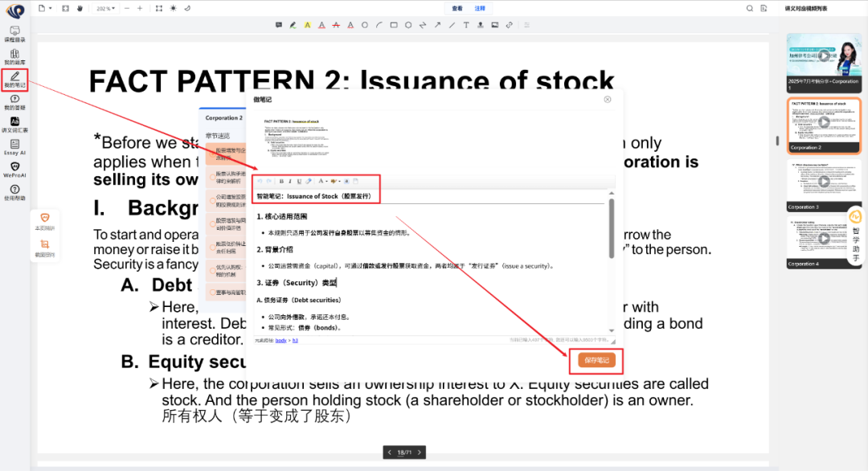Switch to the 查看 tab
The image size is (868, 471).
pyautogui.click(x=457, y=8)
